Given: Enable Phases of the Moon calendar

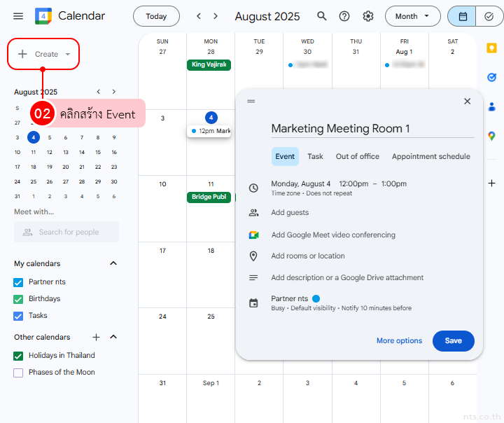Looking at the screenshot, I should [x=18, y=373].
